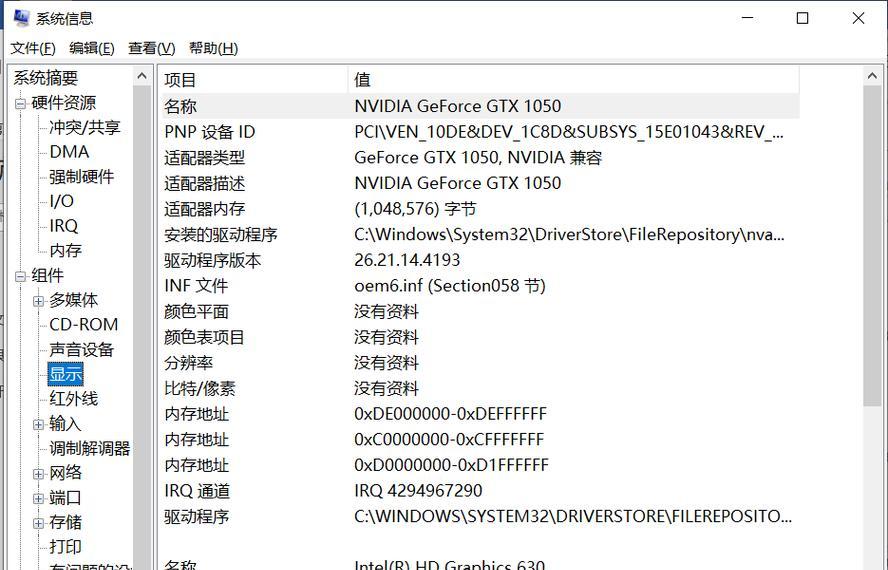
Task: Open the 帮助(H) menu
Action: click(x=213, y=48)
